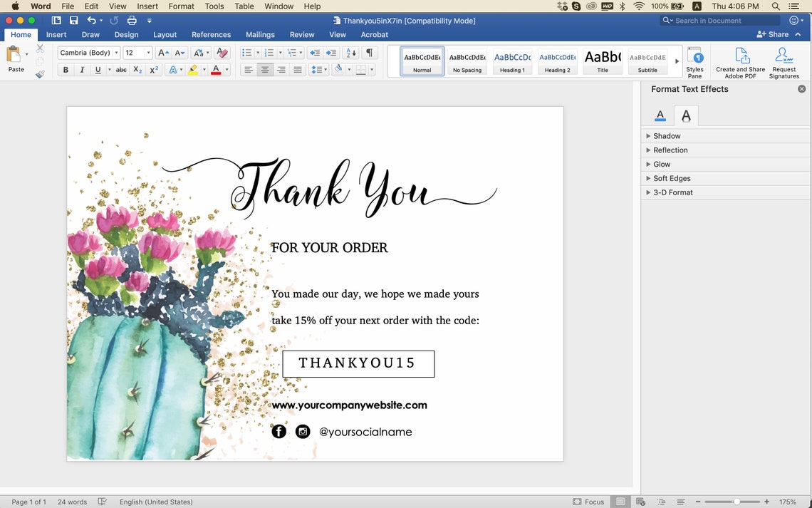Expand the Shadow section in Format Text Effects

[667, 135]
